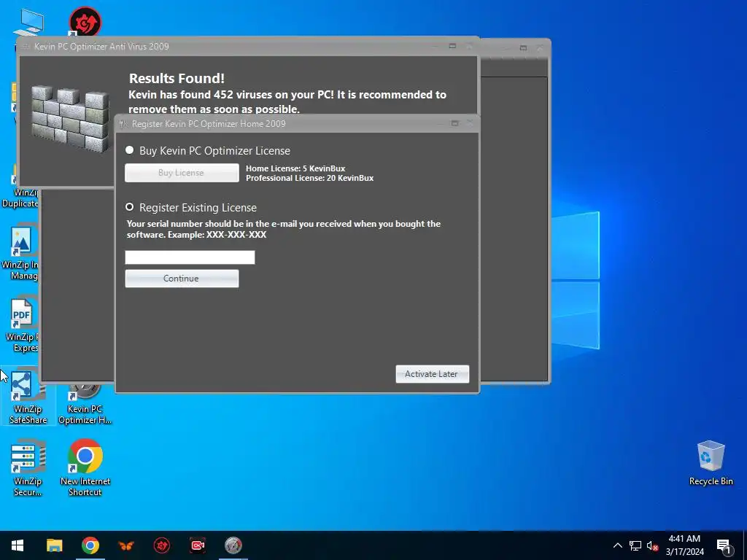Open the New Internet Shortcut Chrome icon
The image size is (747, 560).
pyautogui.click(x=85, y=467)
